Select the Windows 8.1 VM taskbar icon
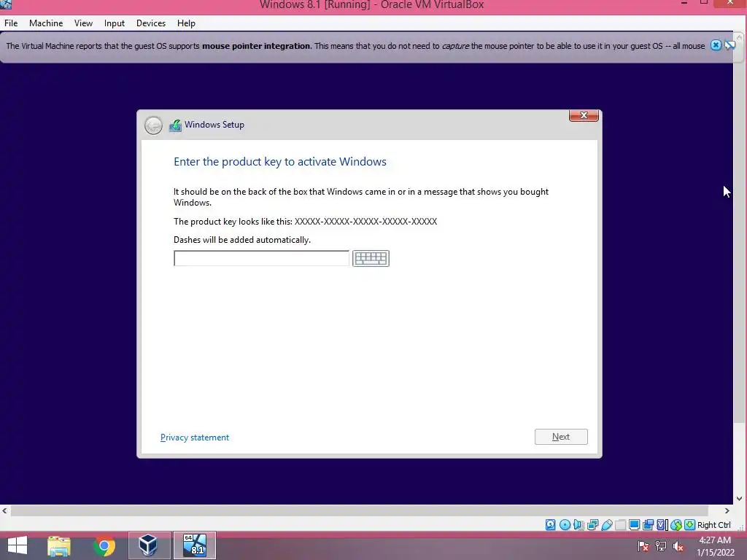Viewport: 747px width, 560px height. pos(194,545)
